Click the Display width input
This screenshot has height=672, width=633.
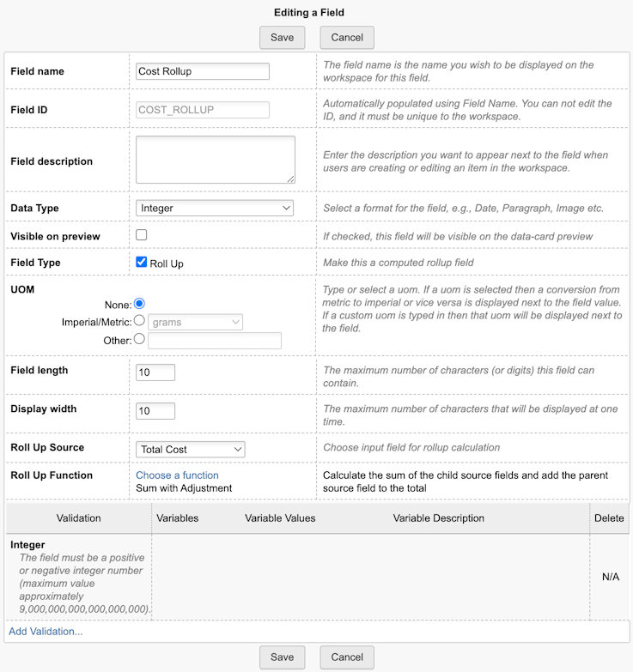pos(155,410)
